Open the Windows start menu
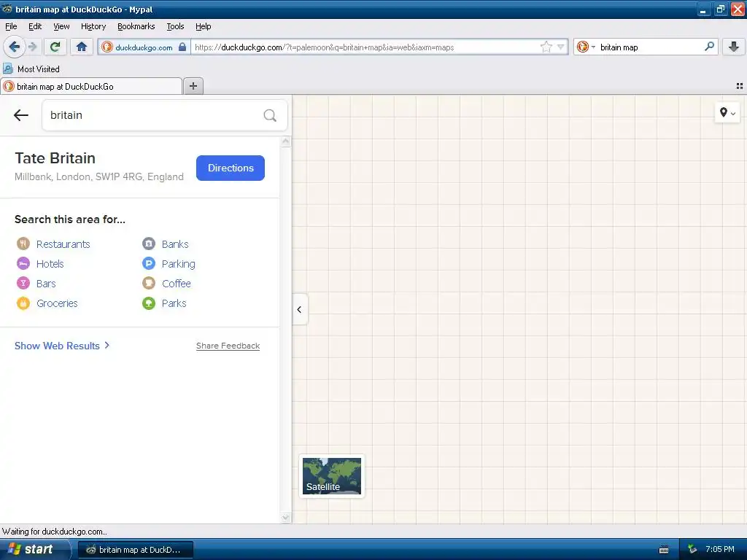Viewport: 747px width, 560px height. [x=34, y=549]
